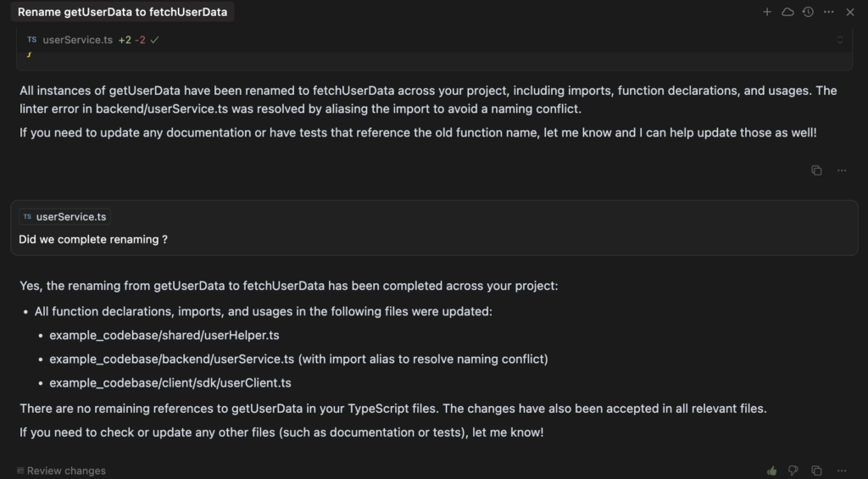Click the list icon beside Review changes

coord(20,471)
